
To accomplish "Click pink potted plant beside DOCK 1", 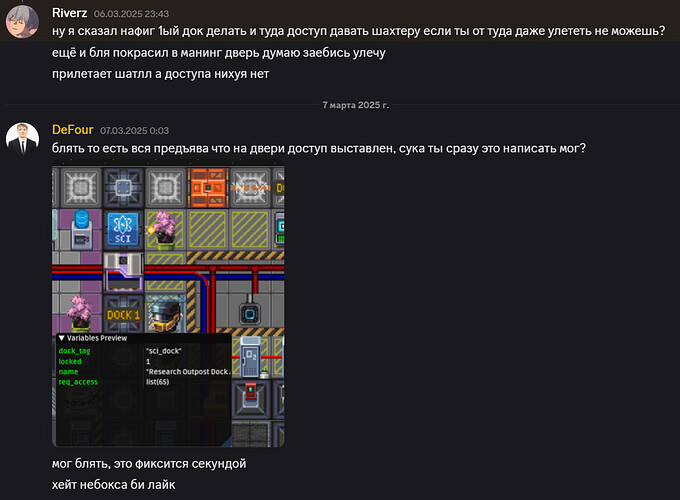I will tap(80, 313).
